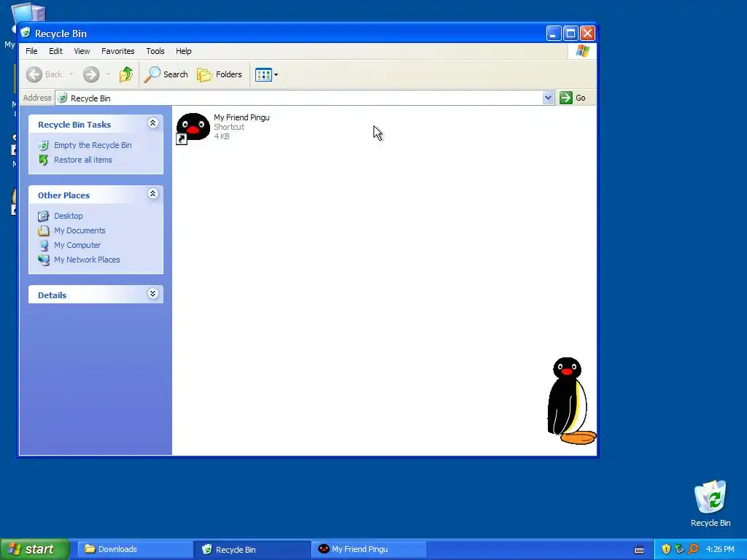Click the on-screen keyboard taskbar icon
The height and width of the screenshot is (560, 747).
coord(639,550)
